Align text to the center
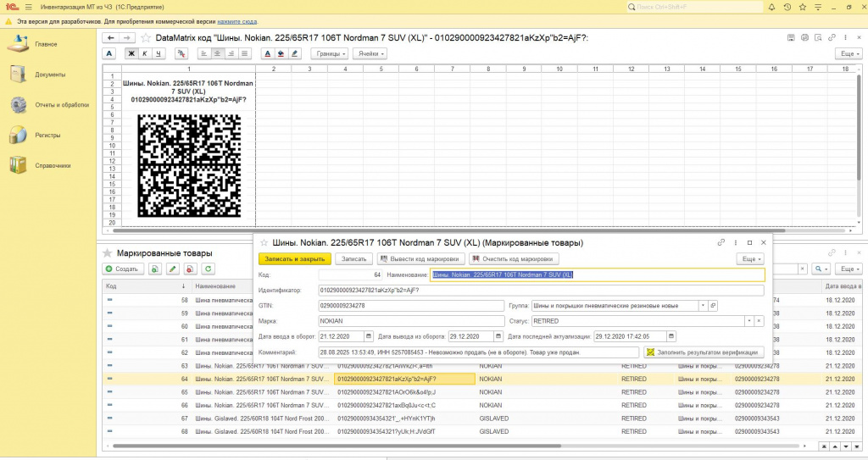 (x=217, y=53)
